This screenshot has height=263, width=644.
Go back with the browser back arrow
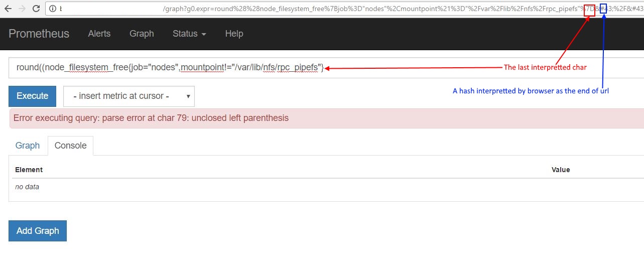coord(8,9)
